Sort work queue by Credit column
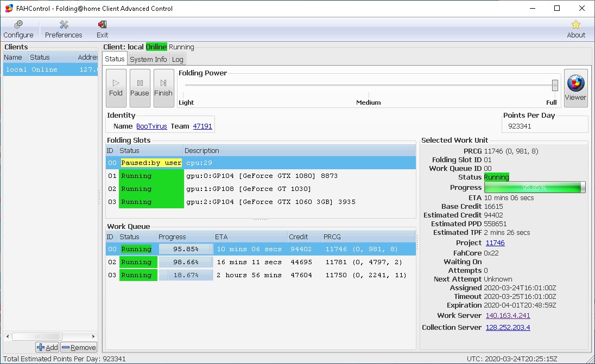This screenshot has width=595, height=364. click(305, 237)
